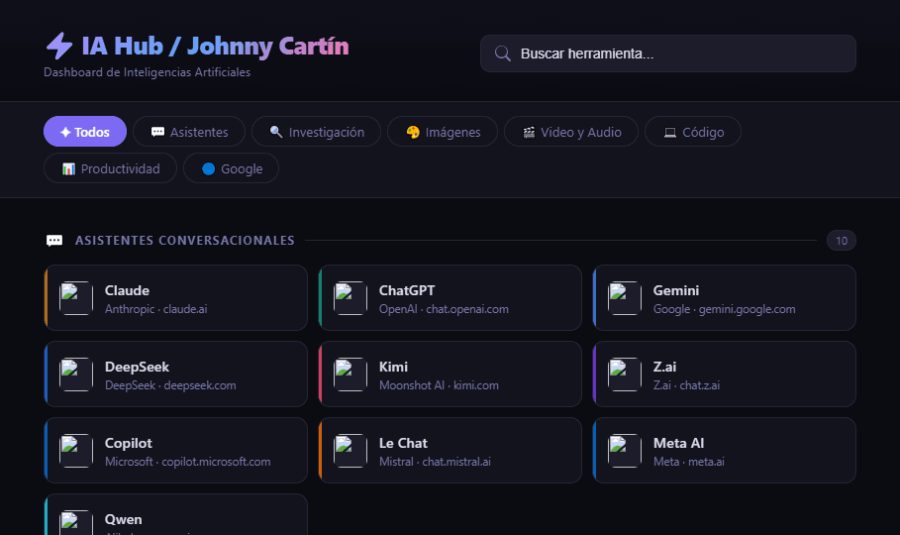Click the IA Hub / Johnny Cartín title
Viewport: 900px width, 535px height.
(x=215, y=46)
